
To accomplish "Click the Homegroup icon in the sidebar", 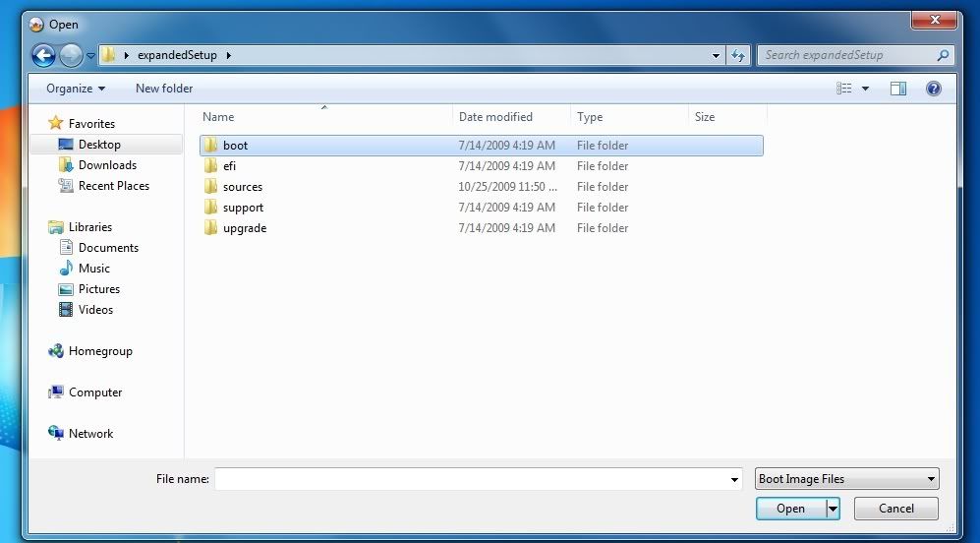I will 56,351.
